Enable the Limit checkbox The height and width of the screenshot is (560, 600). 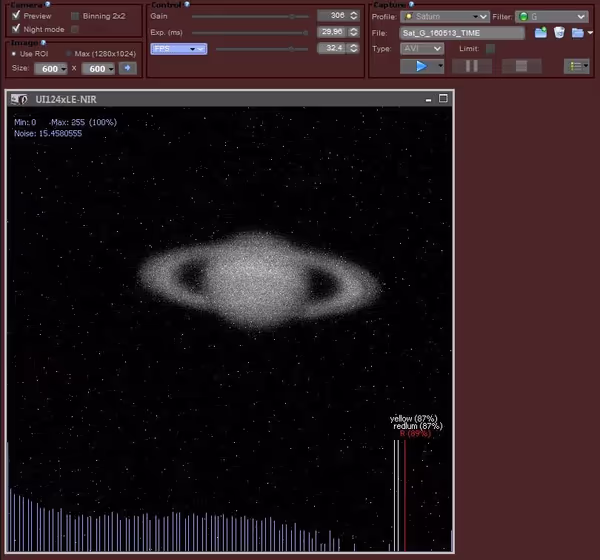[490, 49]
